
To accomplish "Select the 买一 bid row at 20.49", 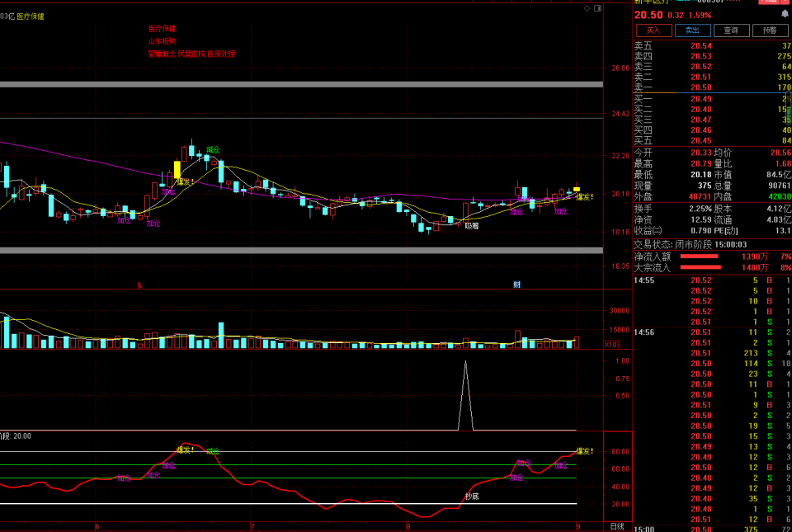I will tap(712, 99).
